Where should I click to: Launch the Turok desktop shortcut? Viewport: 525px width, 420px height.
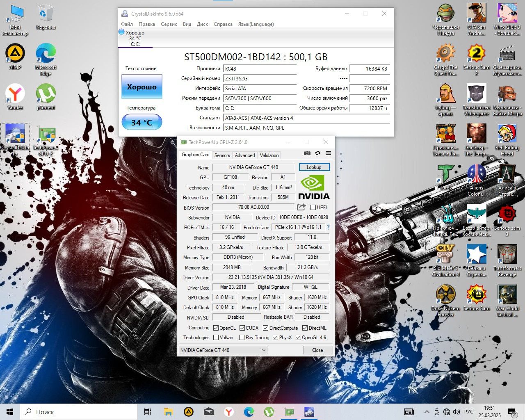point(446,177)
